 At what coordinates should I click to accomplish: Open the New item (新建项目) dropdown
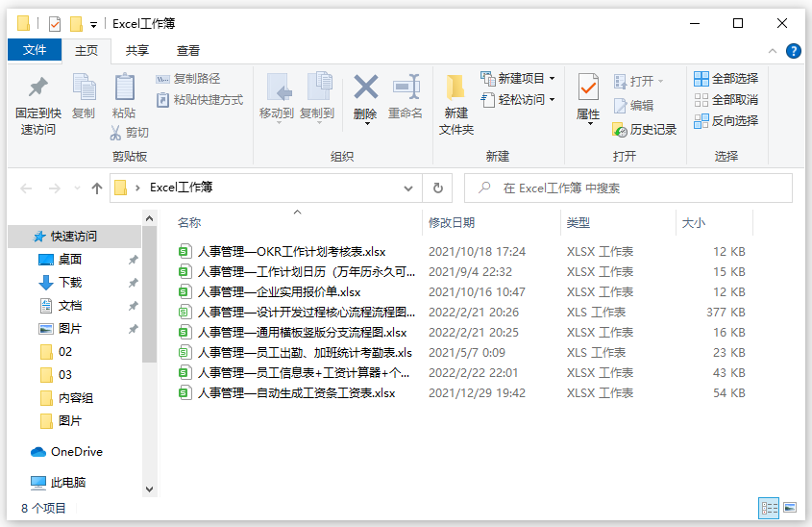coord(518,78)
